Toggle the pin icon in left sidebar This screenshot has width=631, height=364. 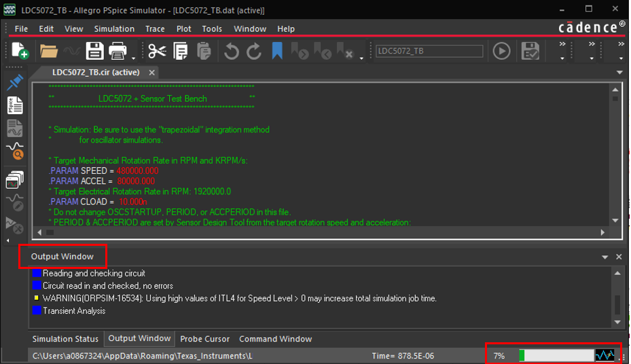click(15, 83)
